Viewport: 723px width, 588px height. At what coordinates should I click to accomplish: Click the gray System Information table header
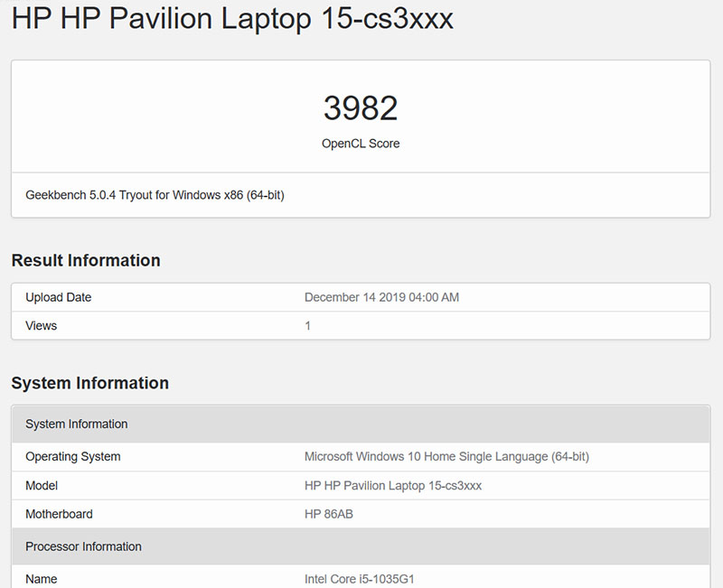[x=361, y=424]
